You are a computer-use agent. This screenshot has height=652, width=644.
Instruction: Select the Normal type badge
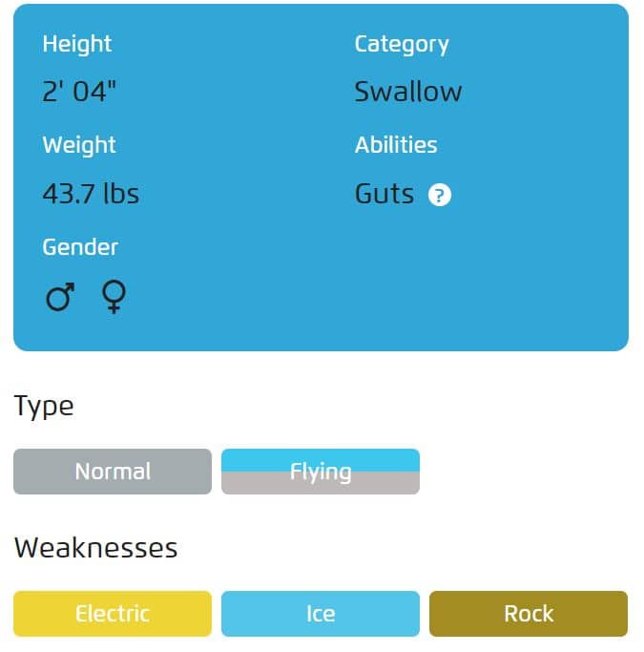(x=113, y=472)
